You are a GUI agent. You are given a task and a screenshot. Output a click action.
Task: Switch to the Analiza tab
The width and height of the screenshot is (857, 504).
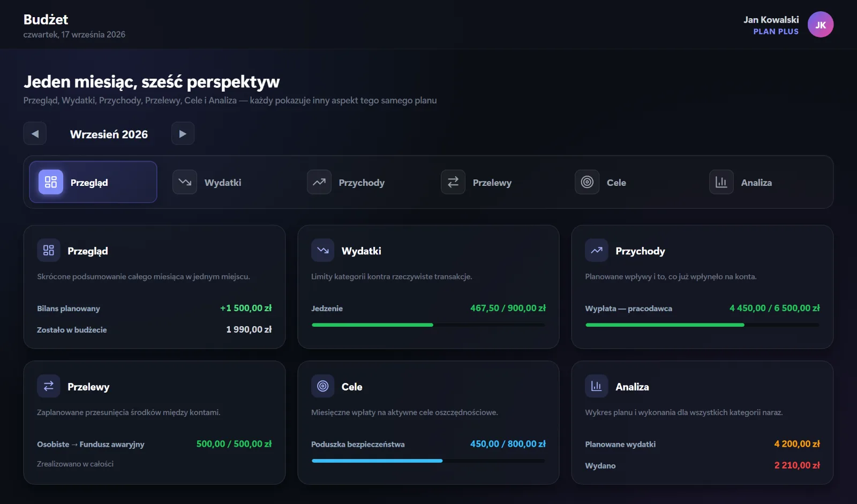[764, 182]
